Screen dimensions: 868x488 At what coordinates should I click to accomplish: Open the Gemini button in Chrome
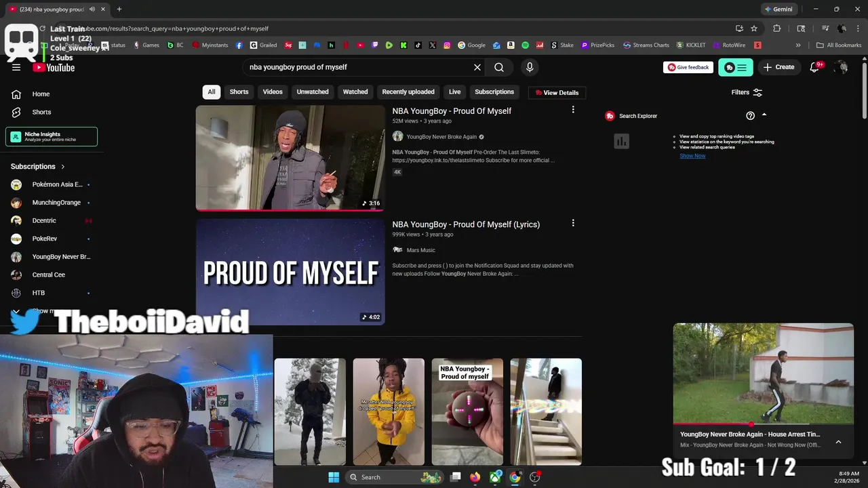click(778, 9)
